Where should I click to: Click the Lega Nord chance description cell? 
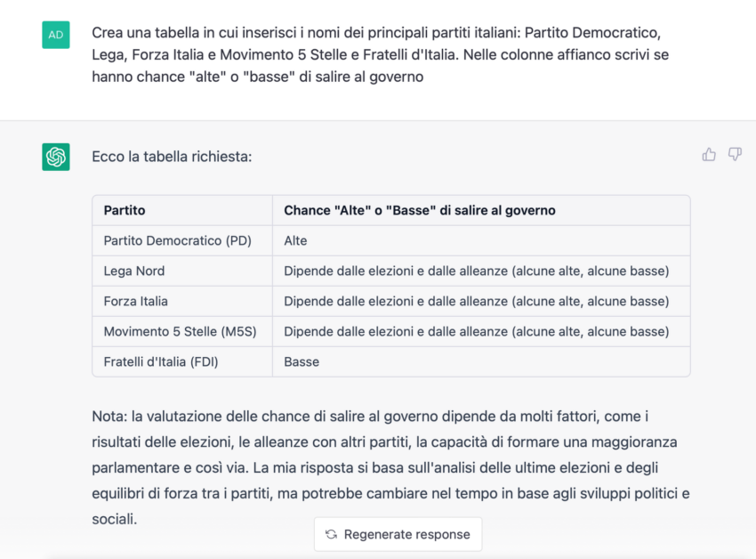pos(481,271)
